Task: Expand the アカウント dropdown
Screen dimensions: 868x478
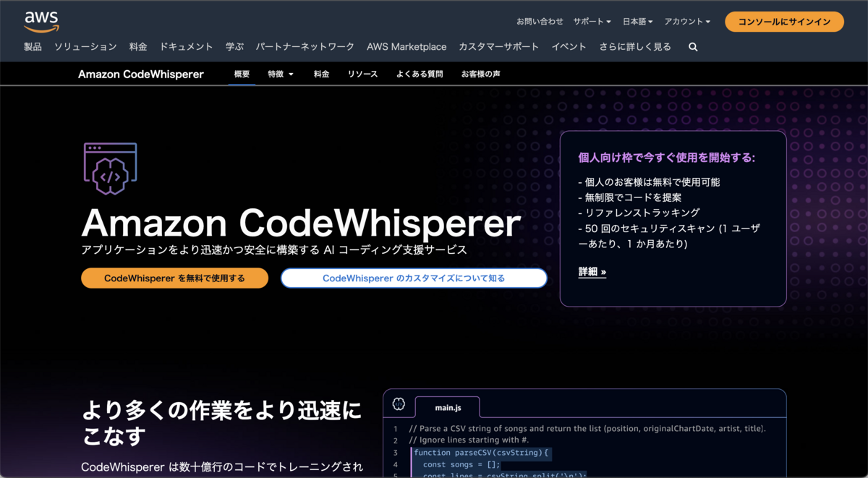Action: click(687, 22)
